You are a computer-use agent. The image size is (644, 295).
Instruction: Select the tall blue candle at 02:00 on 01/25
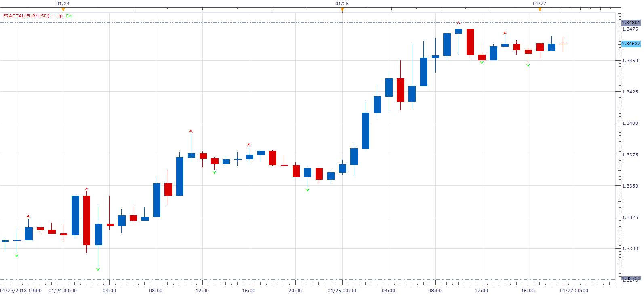[366, 131]
